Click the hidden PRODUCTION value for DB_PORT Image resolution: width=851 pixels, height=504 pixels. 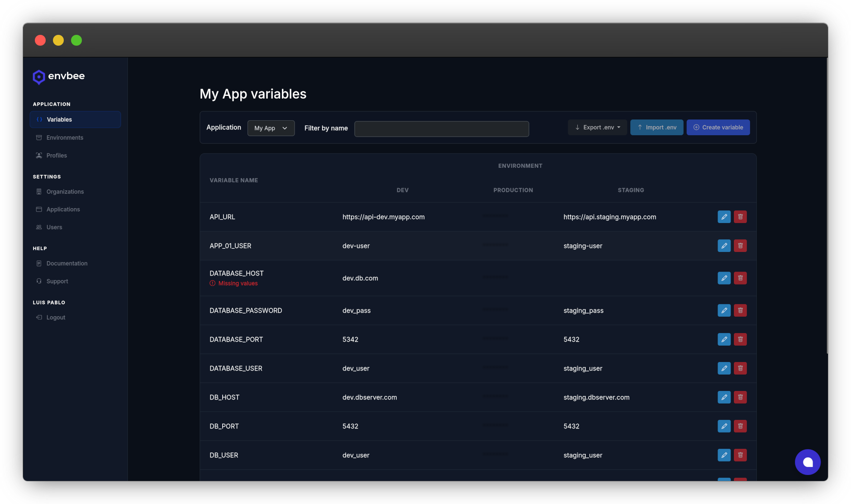point(495,426)
